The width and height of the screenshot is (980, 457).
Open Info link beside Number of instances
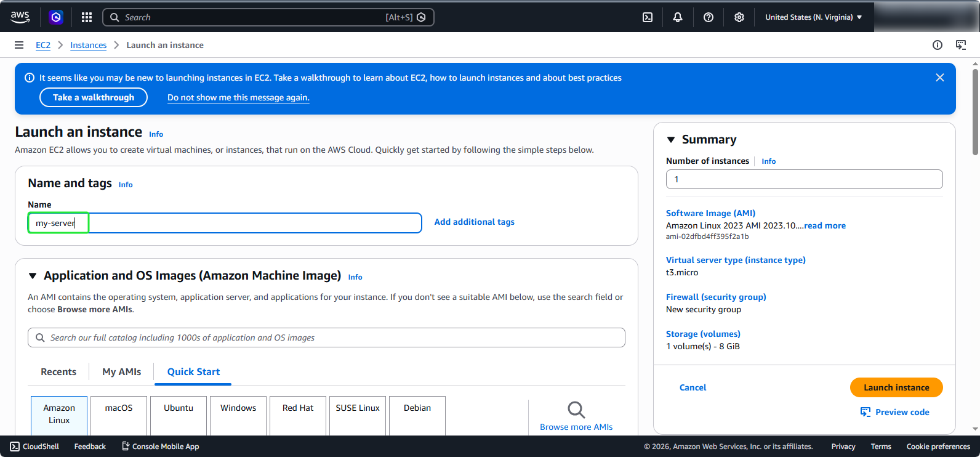[x=769, y=161]
